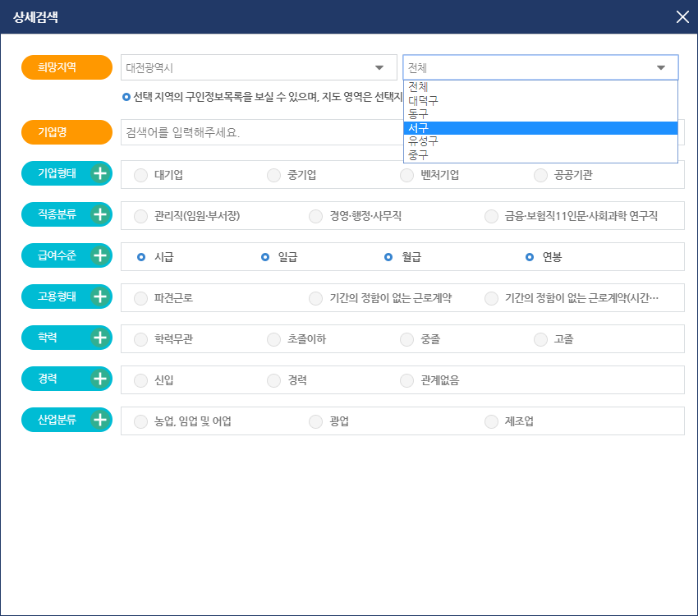Click the orange 희망지역 label badge
Screen dimensions: 698x616
[x=66, y=67]
